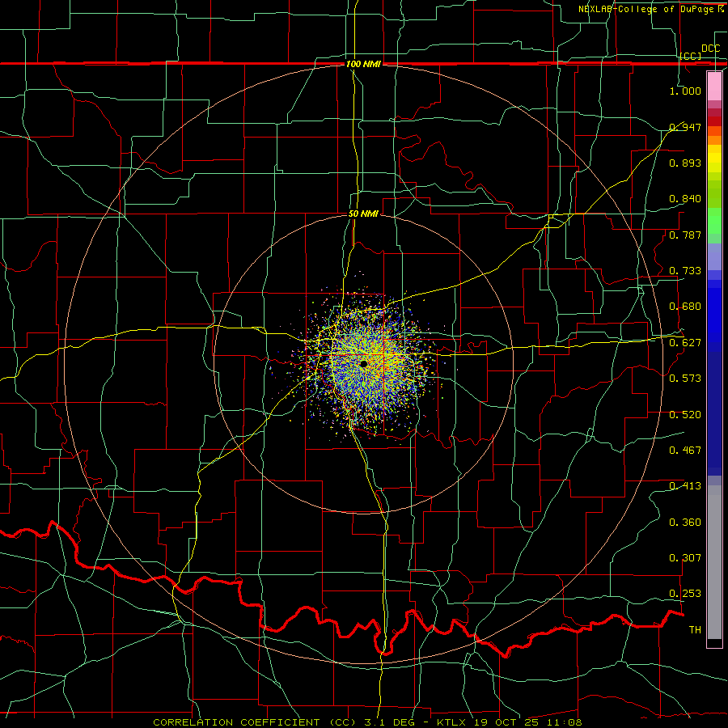728x728 pixels.
Task: Select the 0.573 scale value
Action: coord(685,378)
